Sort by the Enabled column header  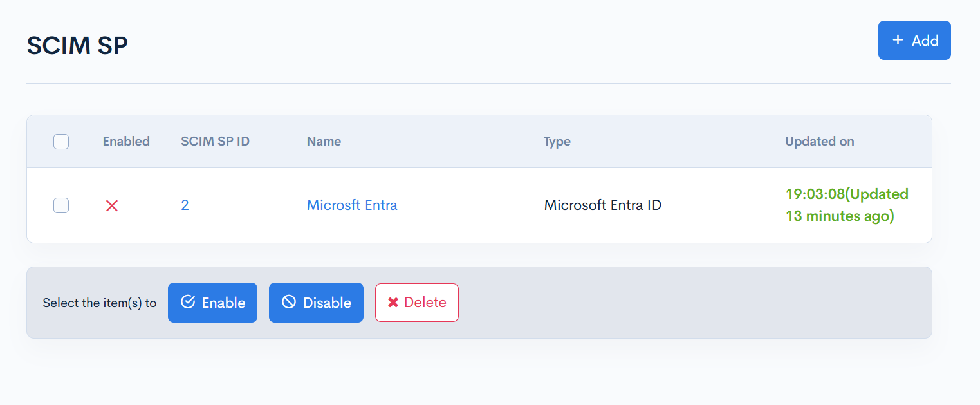pos(126,141)
